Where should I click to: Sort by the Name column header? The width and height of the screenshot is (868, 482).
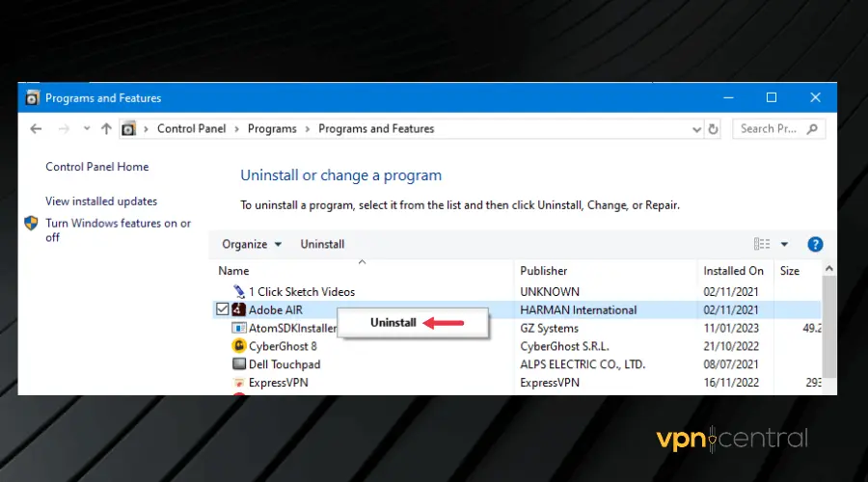(x=233, y=271)
